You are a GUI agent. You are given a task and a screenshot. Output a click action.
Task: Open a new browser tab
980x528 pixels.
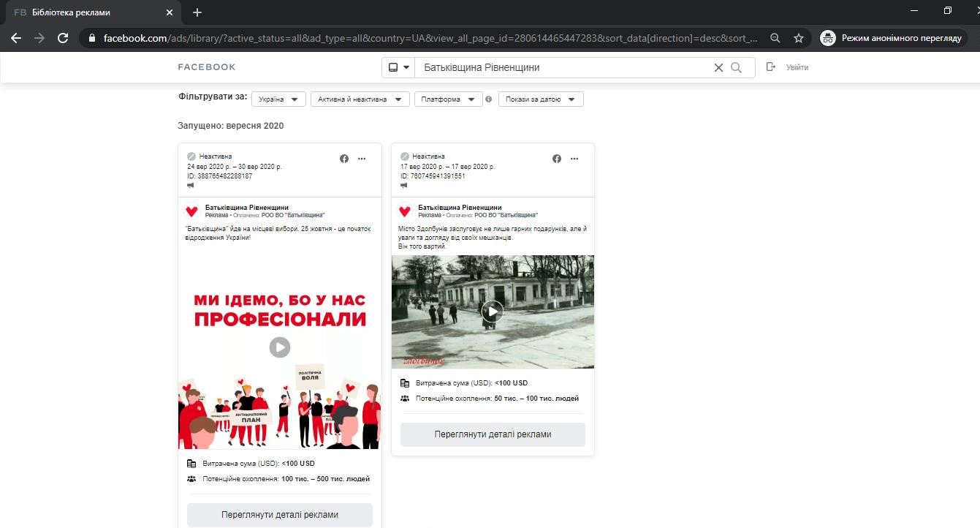click(x=197, y=12)
